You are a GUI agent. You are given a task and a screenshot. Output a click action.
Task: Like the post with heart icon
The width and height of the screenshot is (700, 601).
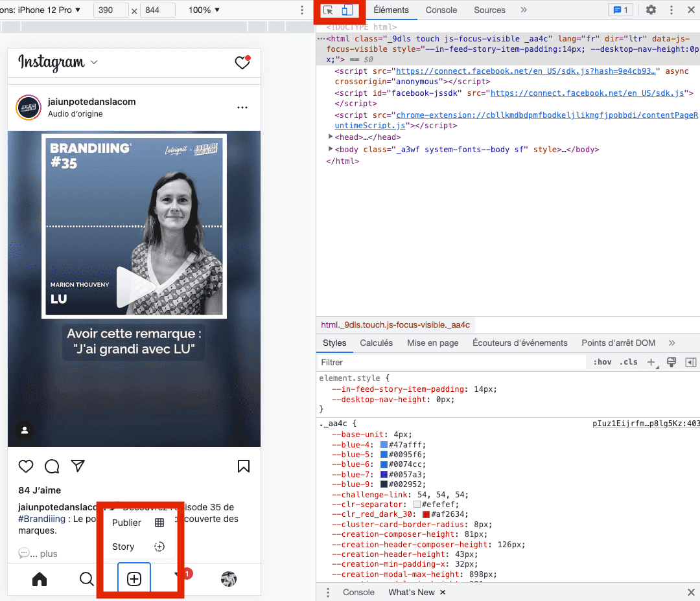[26, 466]
